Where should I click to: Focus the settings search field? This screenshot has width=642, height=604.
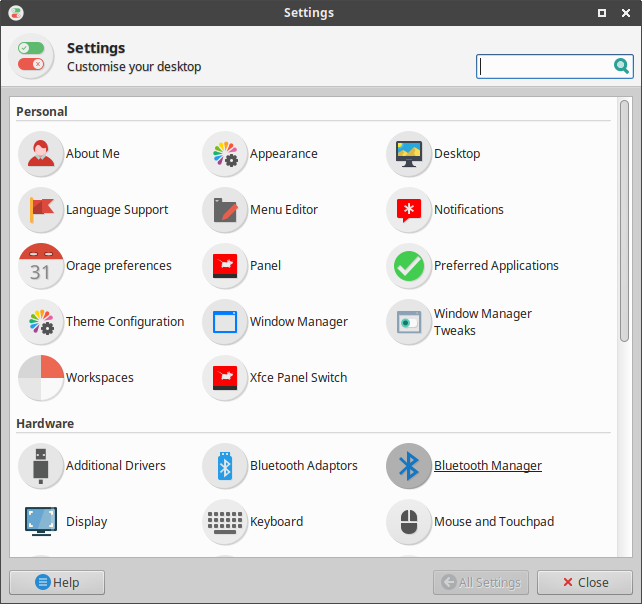pyautogui.click(x=545, y=66)
